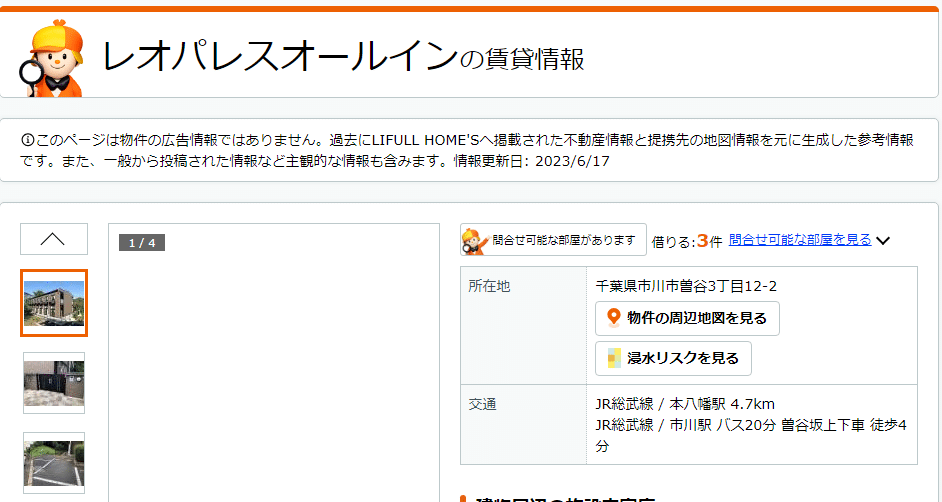Click the レオパレスオールイン page title
Viewport: 942px width, 502px height.
pos(280,57)
